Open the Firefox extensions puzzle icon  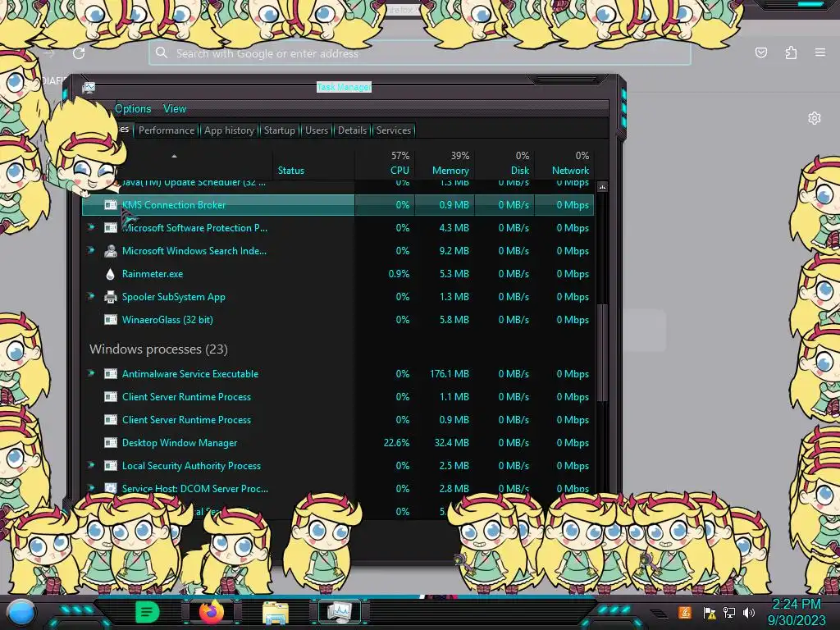[x=791, y=52]
